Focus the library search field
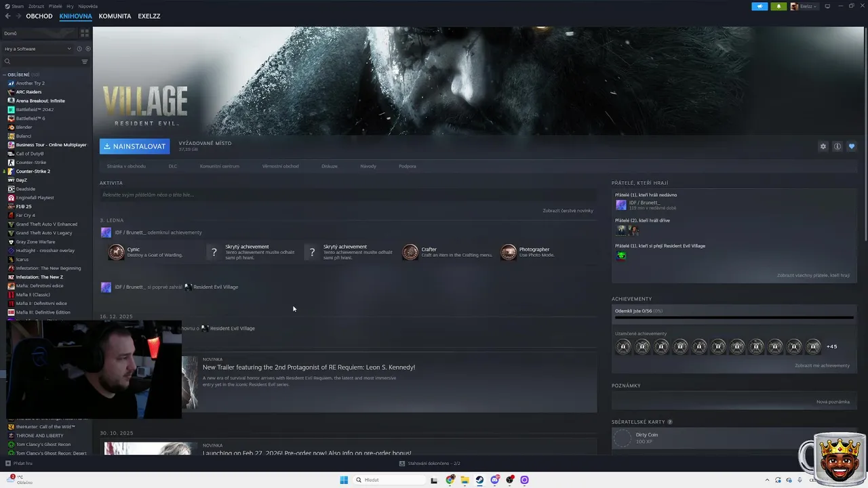Screen dimensions: 868x488 pyautogui.click(x=41, y=62)
